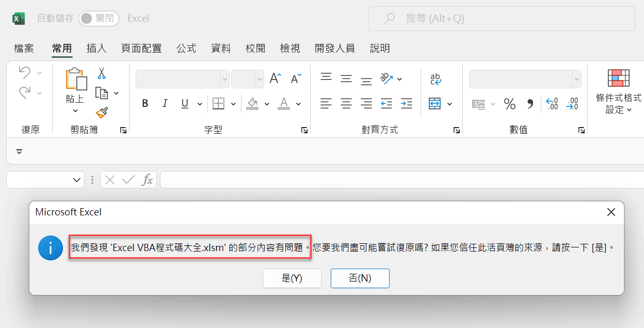
Task: Click the Fill Color bucket
Action: pos(252,103)
